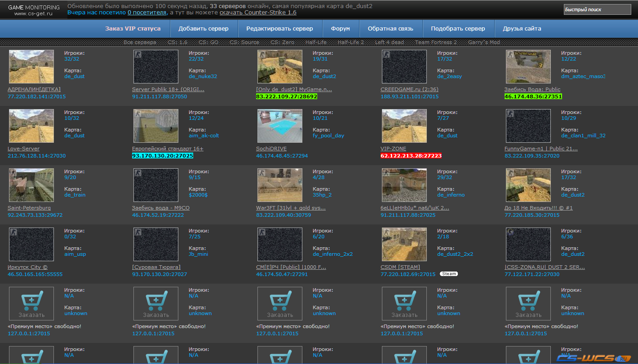Click the player count 29/32
Image resolution: width=638 pixels, height=364 pixels.
coord(444,177)
